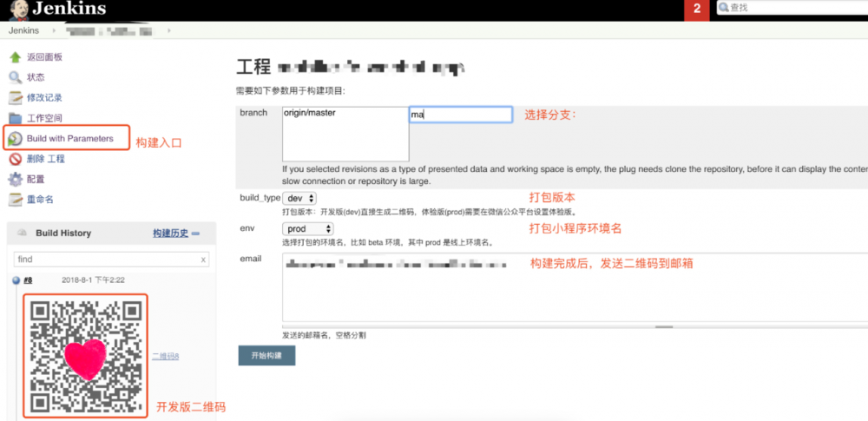Click the Build with Parameters clock icon
Image resolution: width=868 pixels, height=421 pixels.
pyautogui.click(x=16, y=139)
